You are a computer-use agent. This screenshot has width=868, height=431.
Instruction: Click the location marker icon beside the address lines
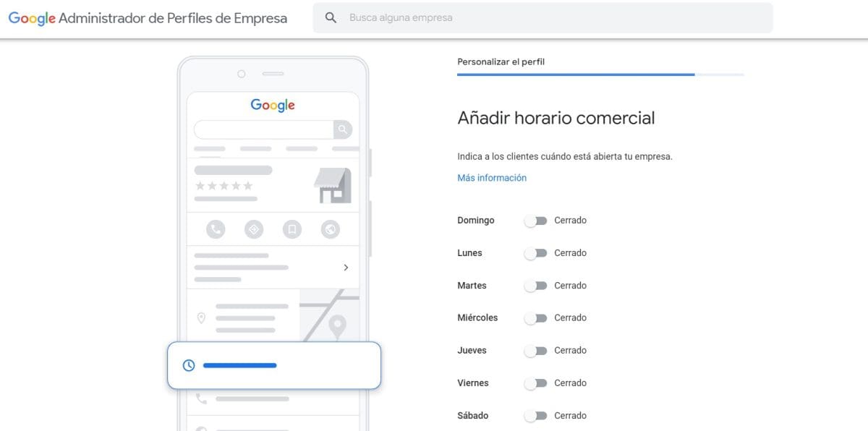click(201, 318)
